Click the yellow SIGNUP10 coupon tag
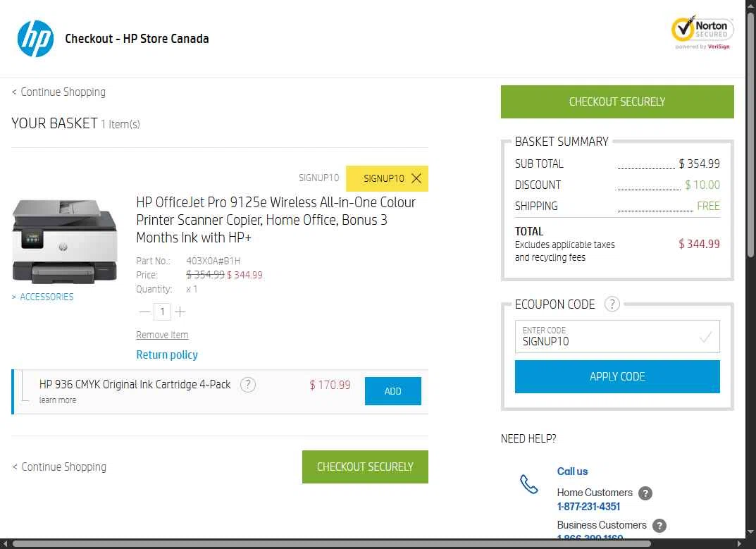The width and height of the screenshot is (756, 549). tap(388, 178)
